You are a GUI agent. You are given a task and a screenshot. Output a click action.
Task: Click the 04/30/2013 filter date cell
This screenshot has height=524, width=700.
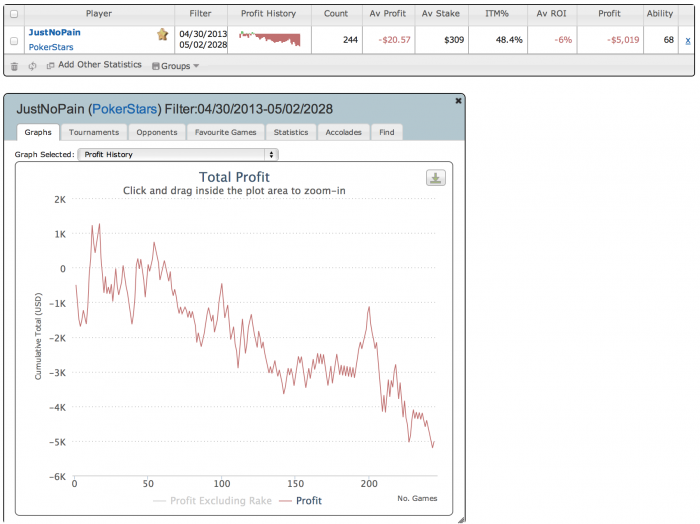203,34
